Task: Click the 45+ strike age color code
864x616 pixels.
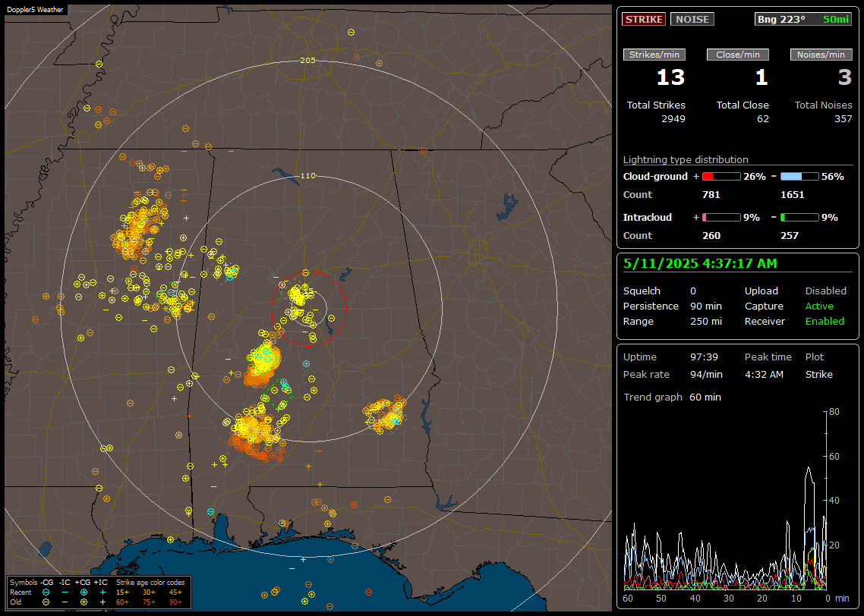Action: point(175,592)
